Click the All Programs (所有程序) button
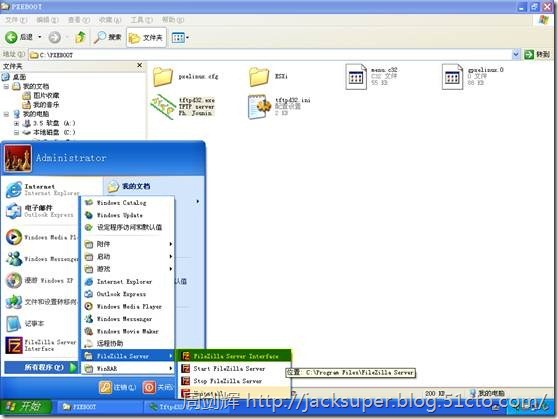The width and height of the screenshot is (558, 419). pyautogui.click(x=41, y=367)
